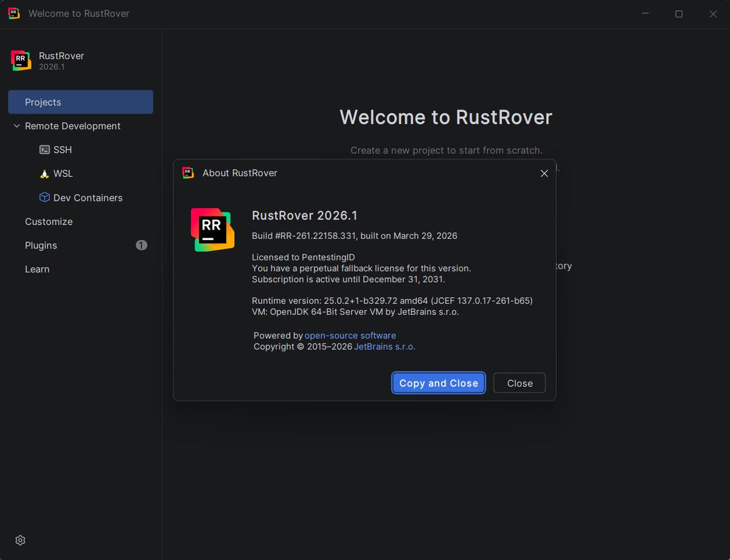Image resolution: width=730 pixels, height=560 pixels.
Task: Click the Copy and Close button
Action: (x=439, y=383)
